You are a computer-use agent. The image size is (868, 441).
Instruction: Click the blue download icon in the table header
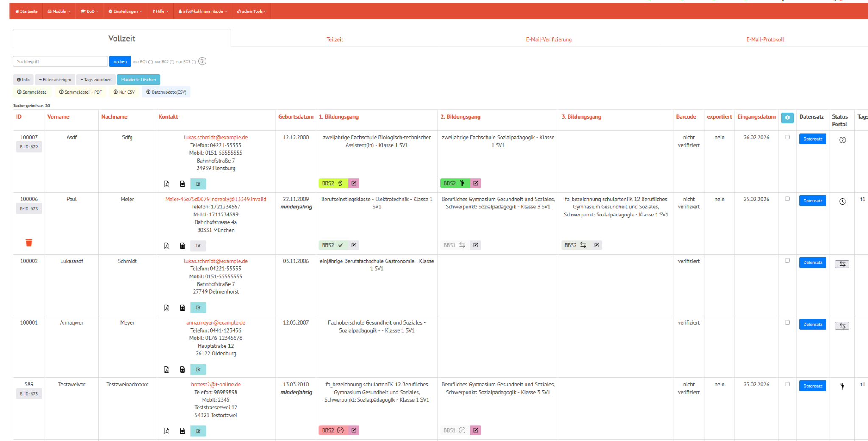point(787,118)
